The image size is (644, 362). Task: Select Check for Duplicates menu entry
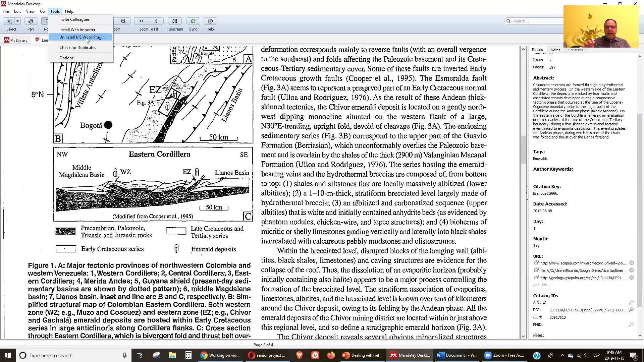pos(77,48)
